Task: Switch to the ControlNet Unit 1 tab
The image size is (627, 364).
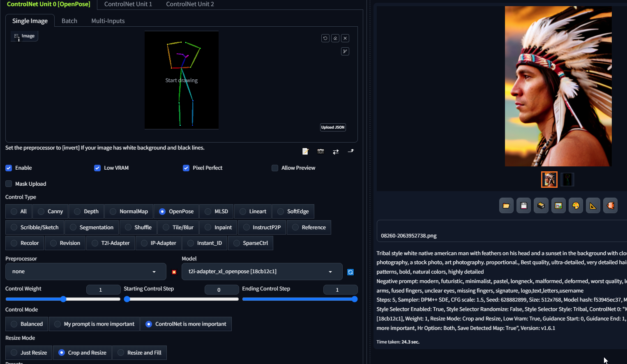Action: click(128, 5)
